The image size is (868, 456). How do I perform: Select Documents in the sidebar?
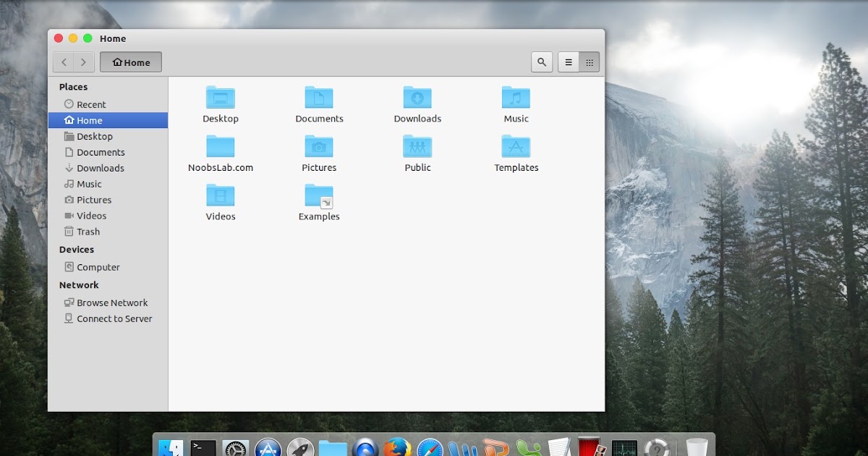(x=108, y=152)
